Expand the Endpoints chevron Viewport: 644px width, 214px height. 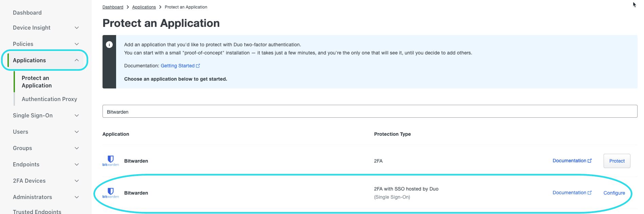click(77, 164)
